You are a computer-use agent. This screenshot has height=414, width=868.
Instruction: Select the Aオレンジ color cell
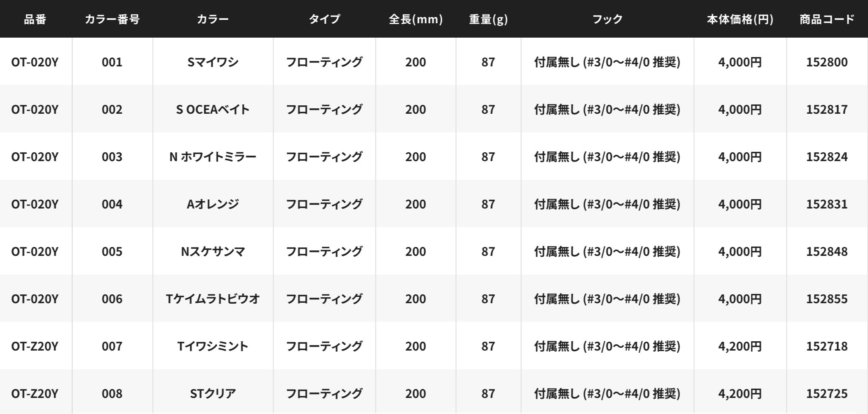click(x=213, y=204)
